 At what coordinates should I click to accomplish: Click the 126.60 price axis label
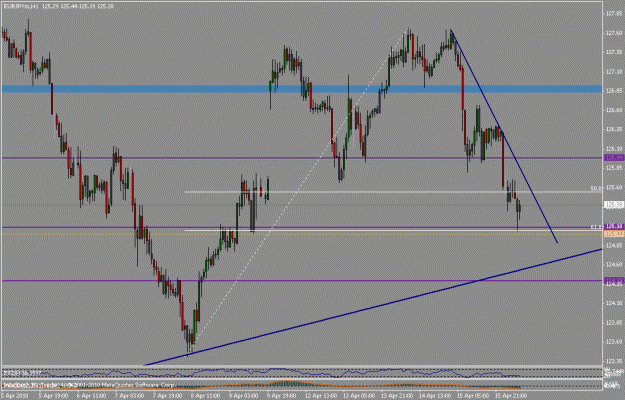point(614,110)
